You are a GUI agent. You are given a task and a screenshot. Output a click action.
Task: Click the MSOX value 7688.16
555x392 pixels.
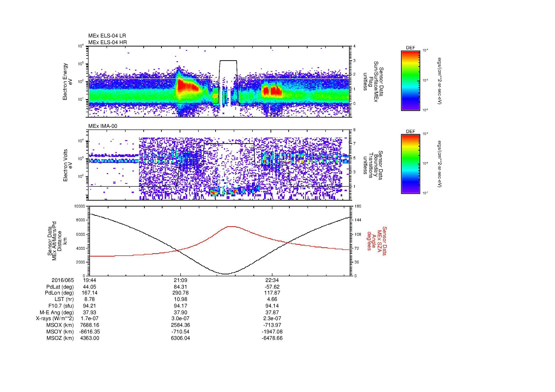(x=89, y=325)
